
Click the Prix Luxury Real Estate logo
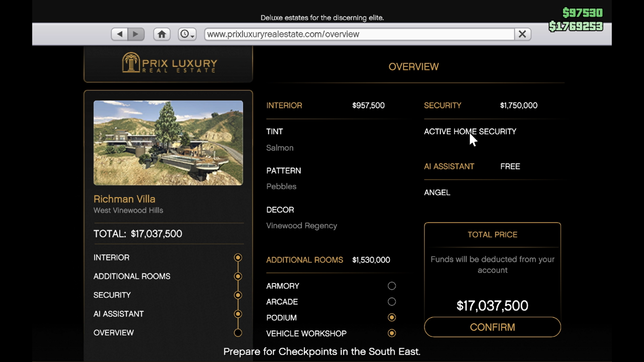coord(169,63)
